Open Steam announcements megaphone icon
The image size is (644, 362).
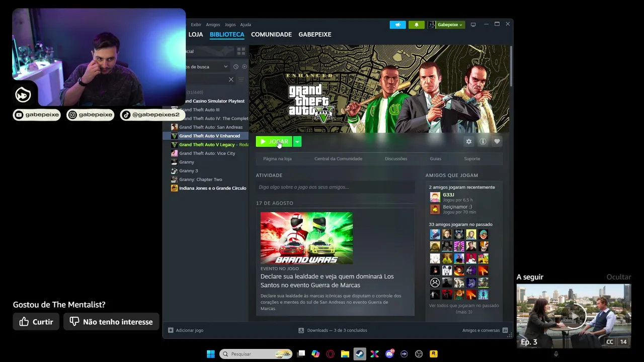click(x=397, y=25)
